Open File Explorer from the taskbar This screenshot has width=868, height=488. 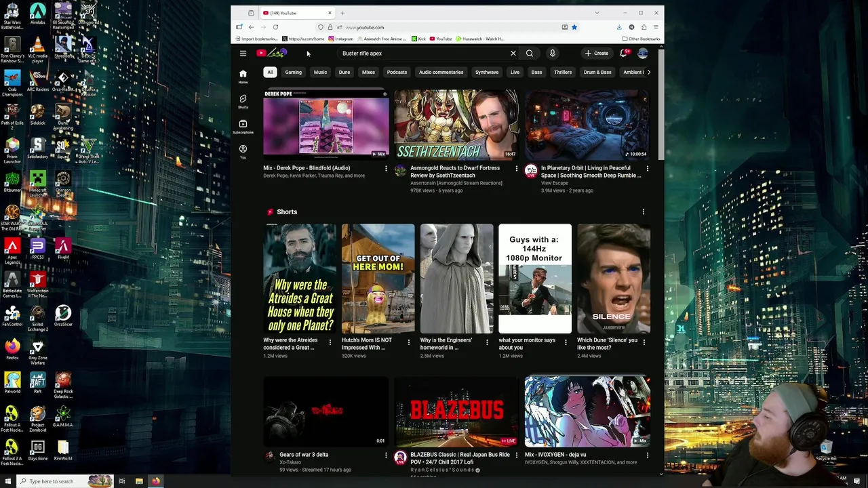[x=139, y=481]
